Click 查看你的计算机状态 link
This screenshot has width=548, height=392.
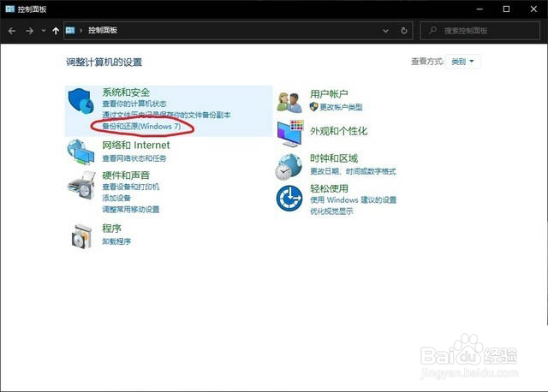click(134, 104)
